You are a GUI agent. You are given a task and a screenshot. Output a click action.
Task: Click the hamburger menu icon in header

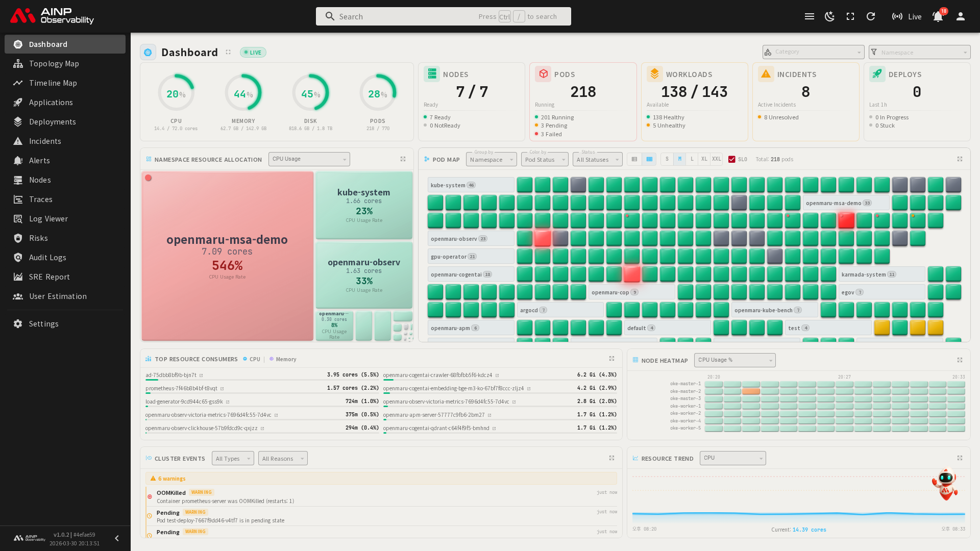(810, 16)
